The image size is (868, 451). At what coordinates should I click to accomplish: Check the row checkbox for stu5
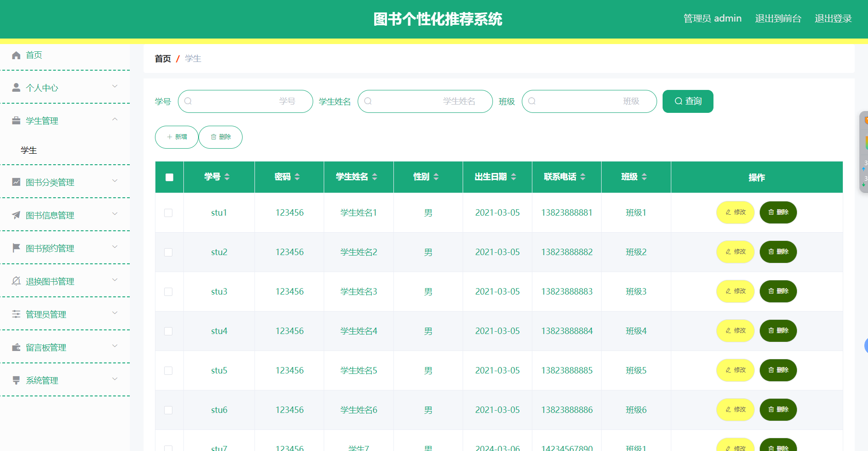pyautogui.click(x=168, y=371)
